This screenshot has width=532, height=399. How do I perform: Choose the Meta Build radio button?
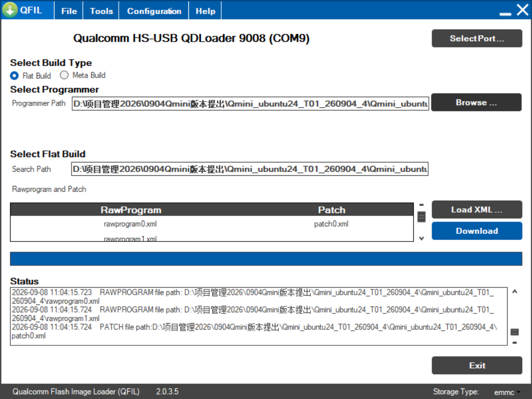pos(64,75)
